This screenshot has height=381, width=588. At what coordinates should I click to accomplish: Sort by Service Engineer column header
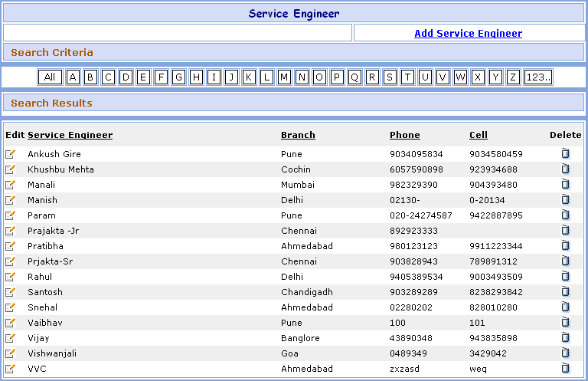coord(70,135)
